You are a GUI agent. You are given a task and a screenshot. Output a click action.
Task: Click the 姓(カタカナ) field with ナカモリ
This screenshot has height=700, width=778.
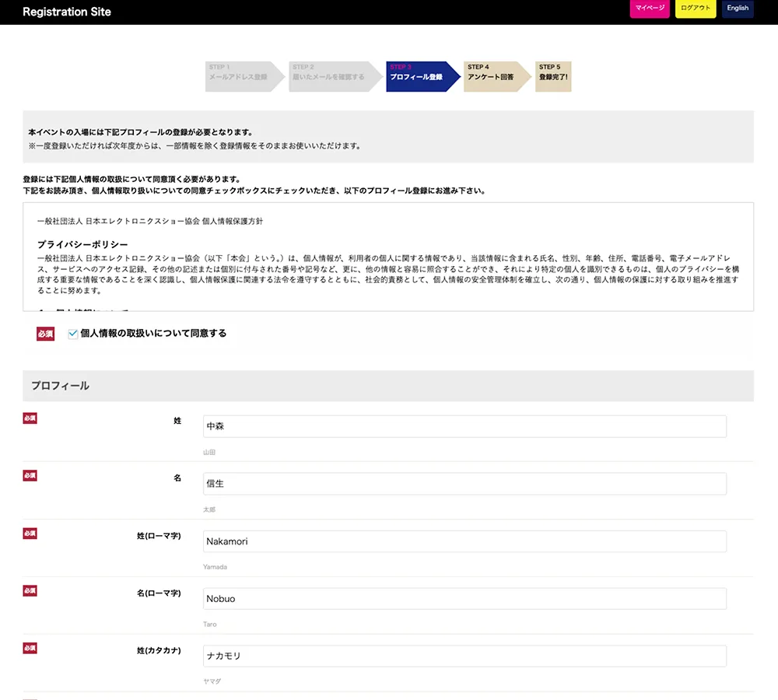[464, 656]
